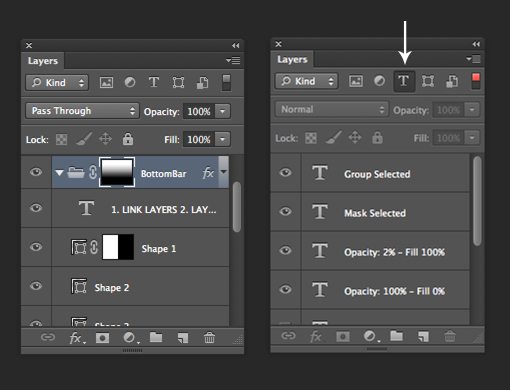Collapse the BottomBar group triangle

59,173
